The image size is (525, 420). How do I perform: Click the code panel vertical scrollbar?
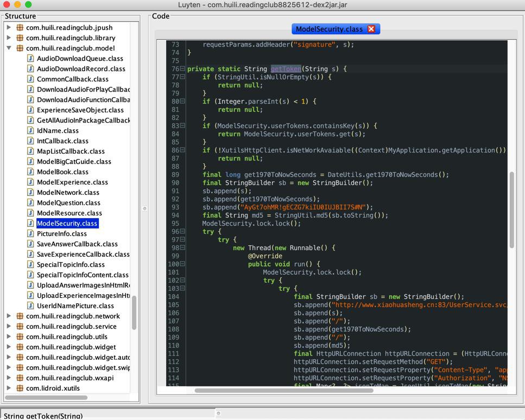511,210
